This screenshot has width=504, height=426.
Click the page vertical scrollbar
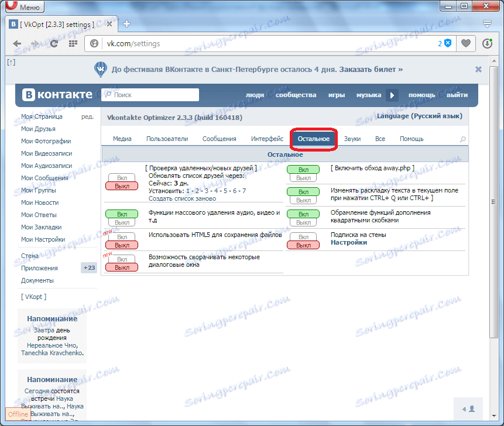pyautogui.click(x=493, y=202)
